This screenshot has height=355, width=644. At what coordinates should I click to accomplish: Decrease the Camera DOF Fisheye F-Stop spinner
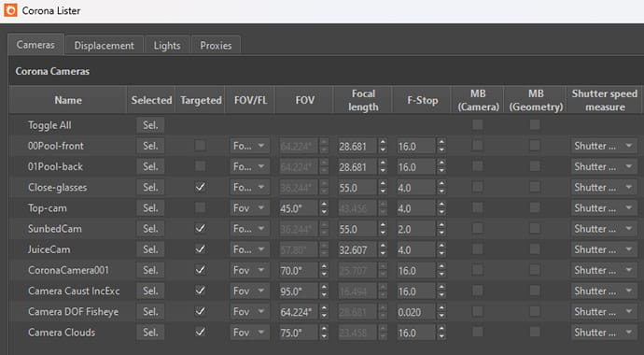click(x=441, y=316)
